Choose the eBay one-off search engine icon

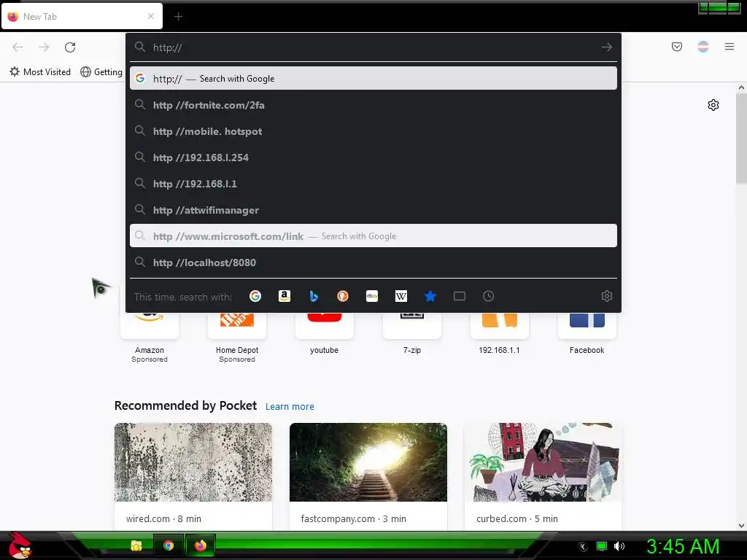[372, 296]
